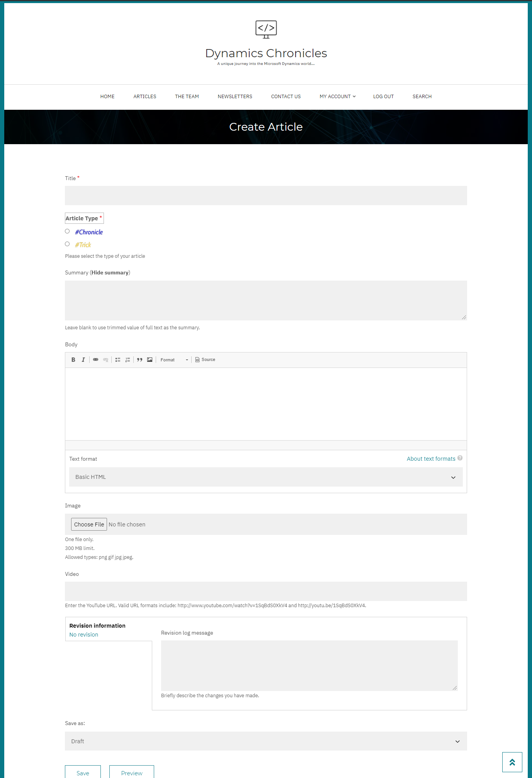Click the help icon next to About text formats
532x778 pixels.
point(460,458)
